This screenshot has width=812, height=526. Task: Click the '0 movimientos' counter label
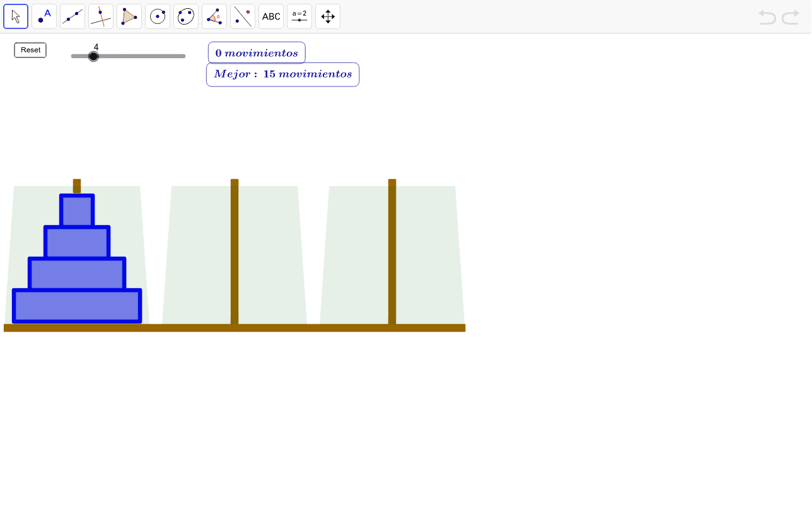coord(257,53)
